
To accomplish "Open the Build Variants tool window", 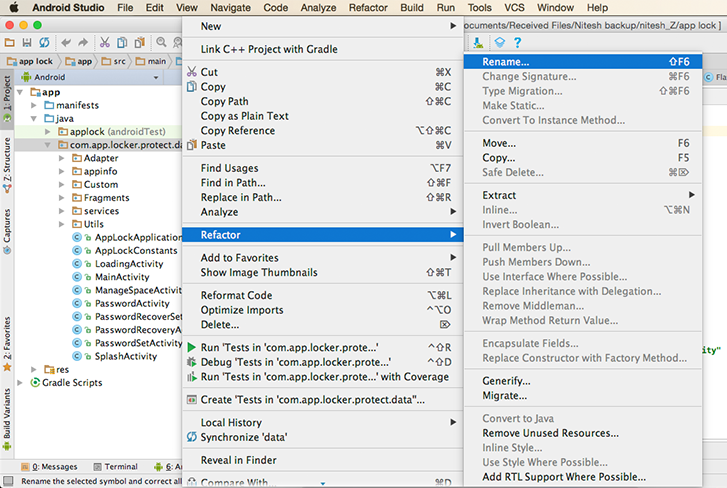I will pyautogui.click(x=7, y=418).
